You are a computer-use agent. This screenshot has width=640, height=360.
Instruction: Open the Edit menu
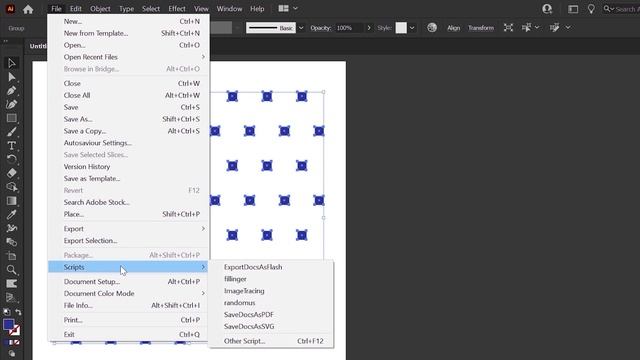[76, 9]
